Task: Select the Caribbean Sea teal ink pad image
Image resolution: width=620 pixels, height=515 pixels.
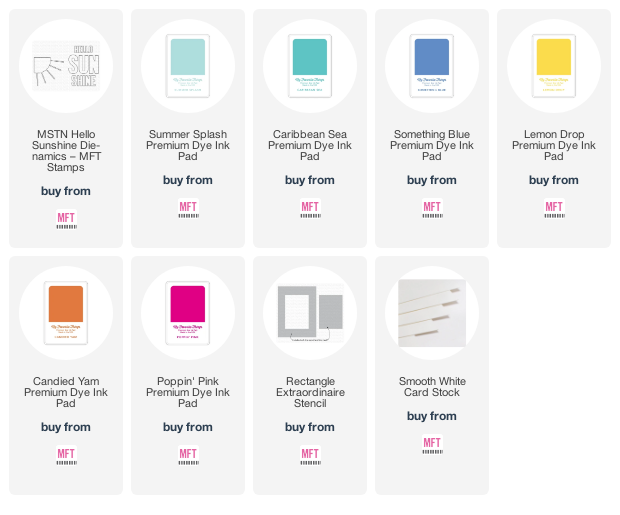Action: [x=310, y=66]
